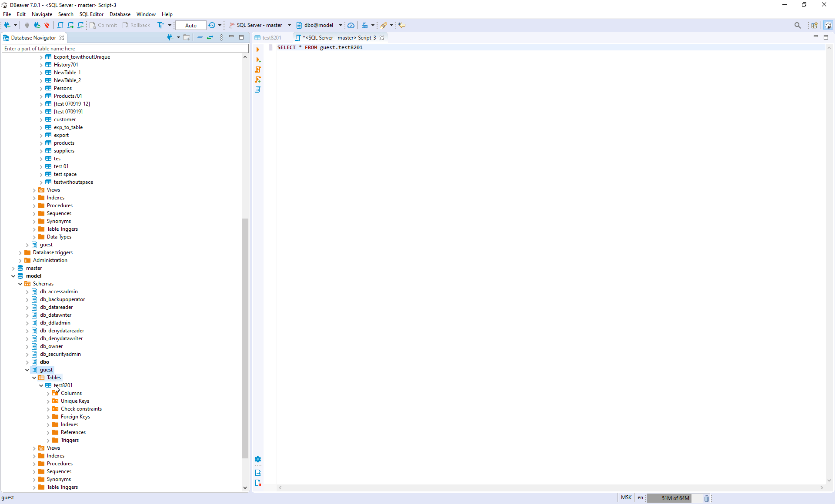This screenshot has width=835, height=504.
Task: Open the execution plan icon
Action: (258, 90)
